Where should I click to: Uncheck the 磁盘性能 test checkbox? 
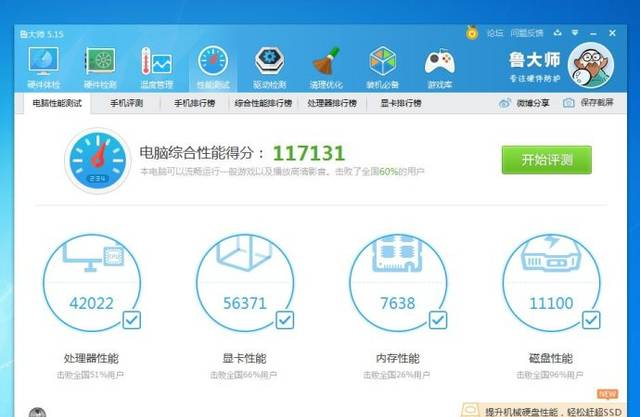(x=591, y=320)
